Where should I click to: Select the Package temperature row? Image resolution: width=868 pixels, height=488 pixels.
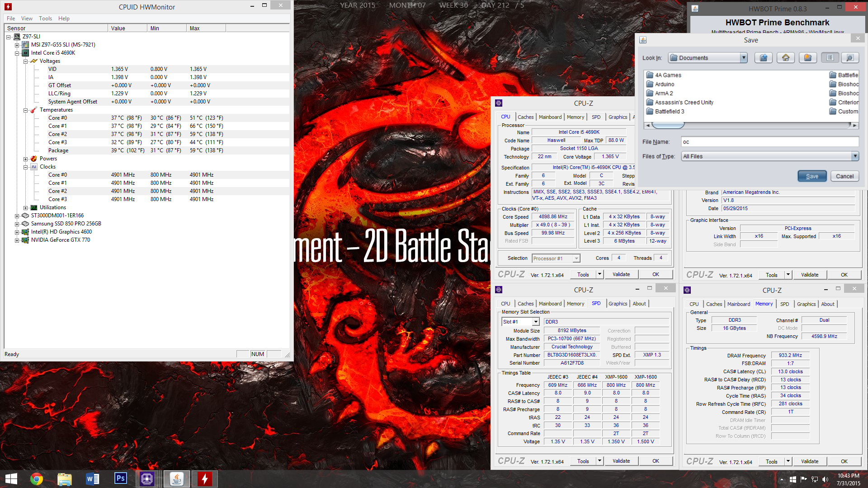tap(147, 150)
